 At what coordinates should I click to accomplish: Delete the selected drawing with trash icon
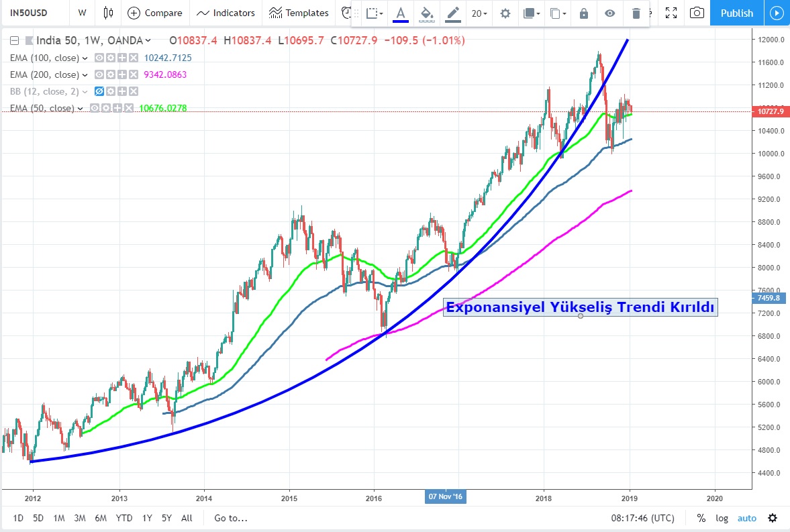(636, 13)
